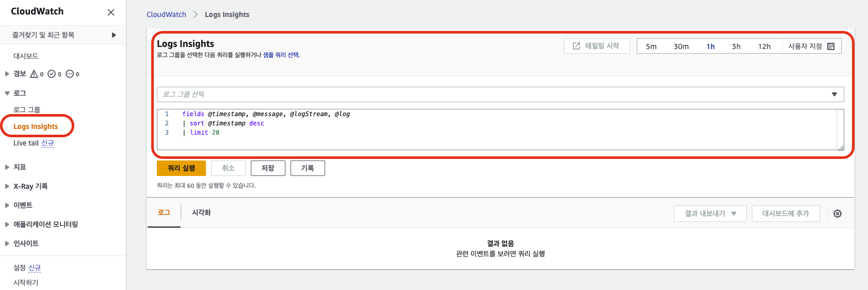Open the 로그 그룹 선택 dropdown
The height and width of the screenshot is (290, 868).
(501, 94)
